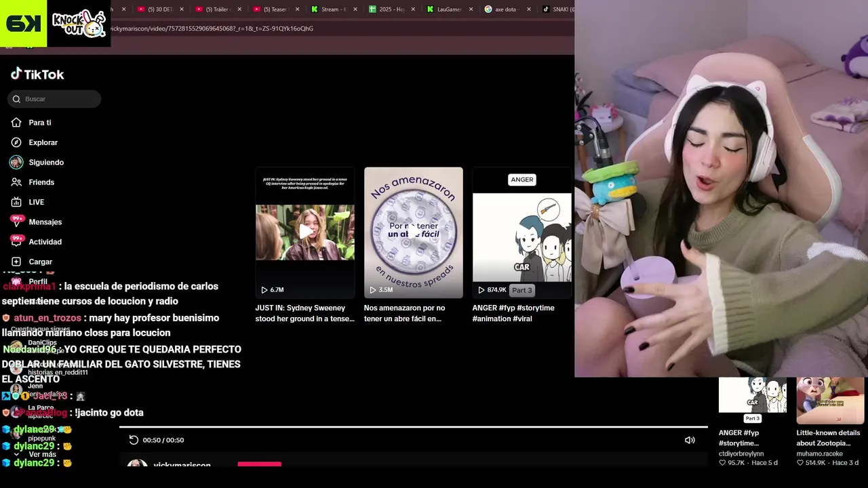
Task: Click the Friends people icon
Action: click(16, 182)
